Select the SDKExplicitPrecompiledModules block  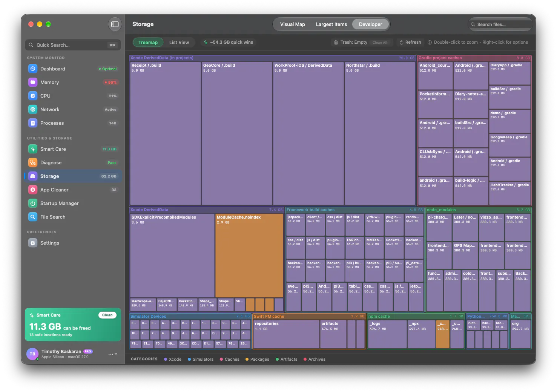[172, 256]
